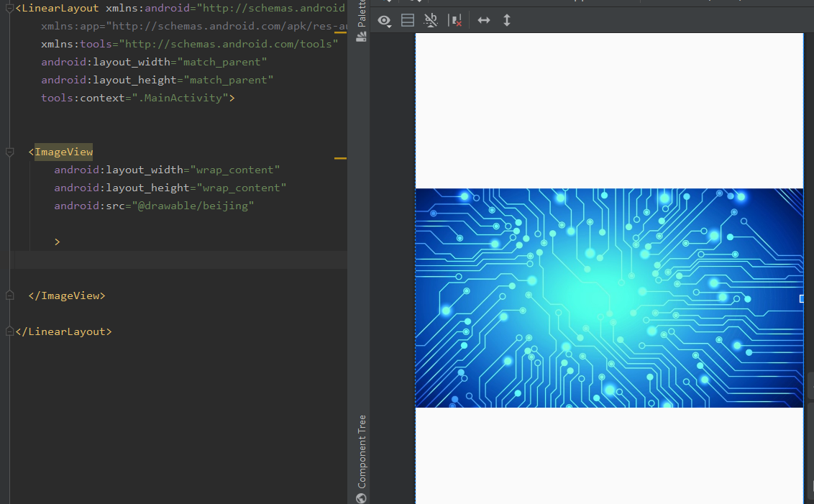
Task: Click the clear weights icon with red X
Action: pos(454,20)
